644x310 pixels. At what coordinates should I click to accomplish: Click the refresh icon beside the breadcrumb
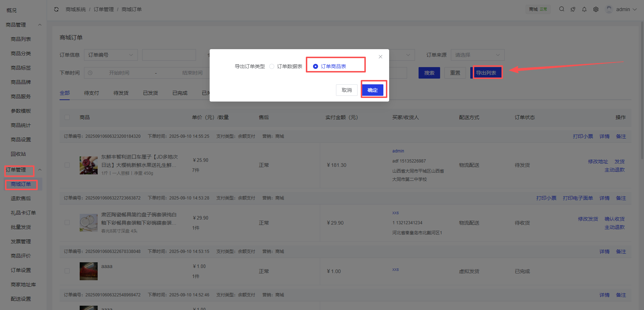click(x=56, y=9)
